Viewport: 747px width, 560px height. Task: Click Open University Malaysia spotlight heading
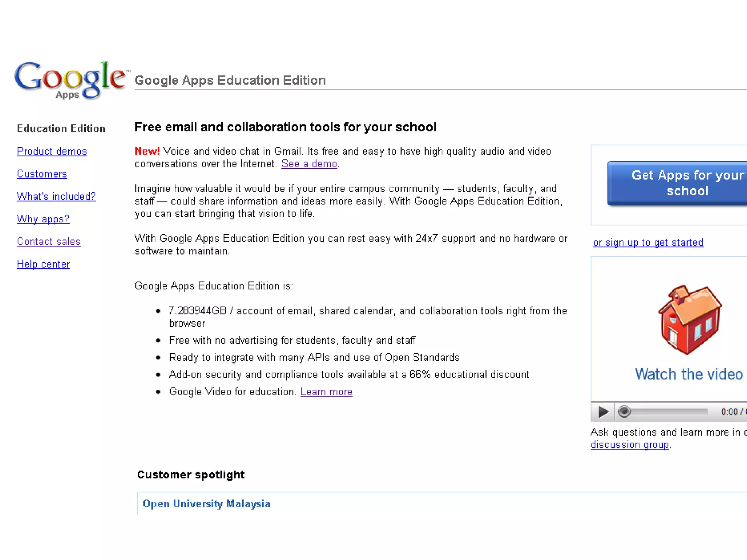click(x=206, y=504)
